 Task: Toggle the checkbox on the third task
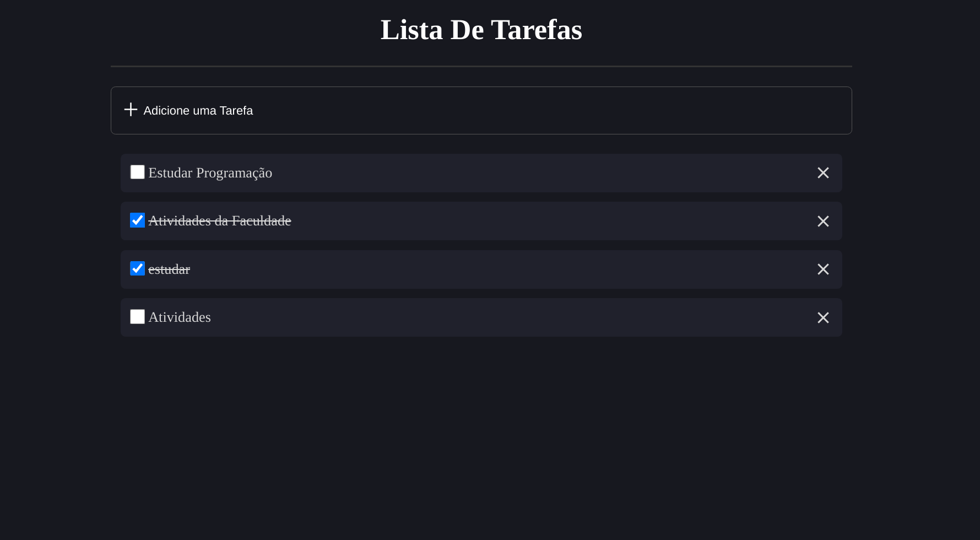(137, 268)
